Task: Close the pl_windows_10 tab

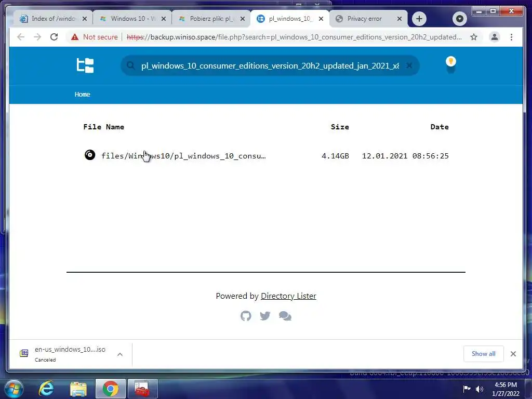Action: point(321,19)
